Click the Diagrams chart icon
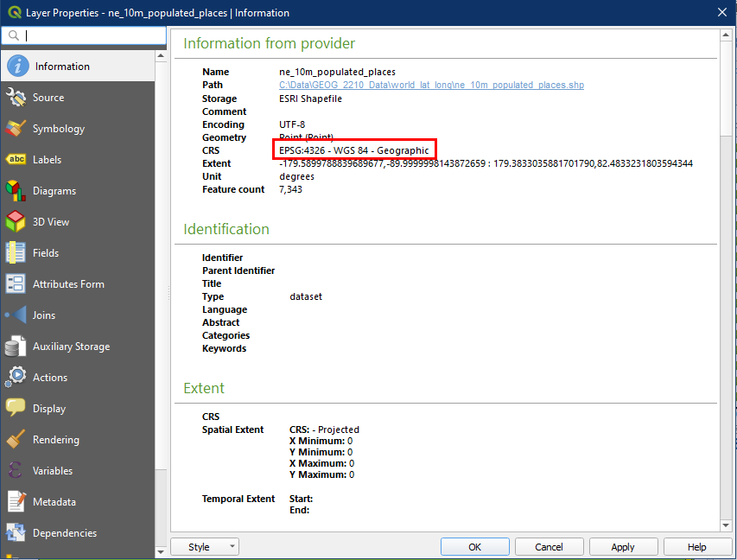737x560 pixels. (x=16, y=191)
